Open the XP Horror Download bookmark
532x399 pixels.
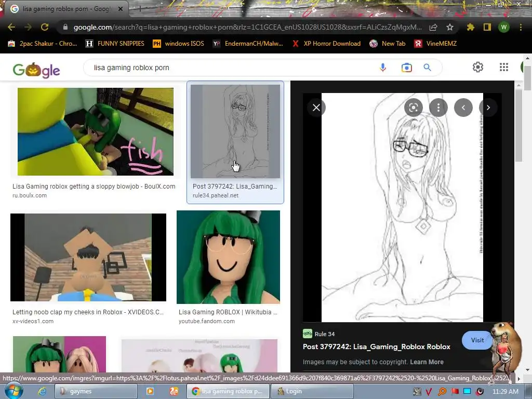326,44
